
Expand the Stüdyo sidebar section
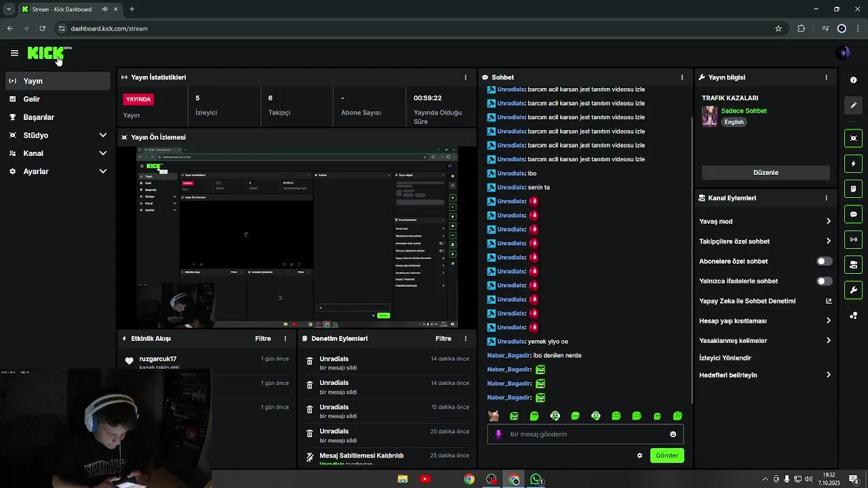click(103, 135)
